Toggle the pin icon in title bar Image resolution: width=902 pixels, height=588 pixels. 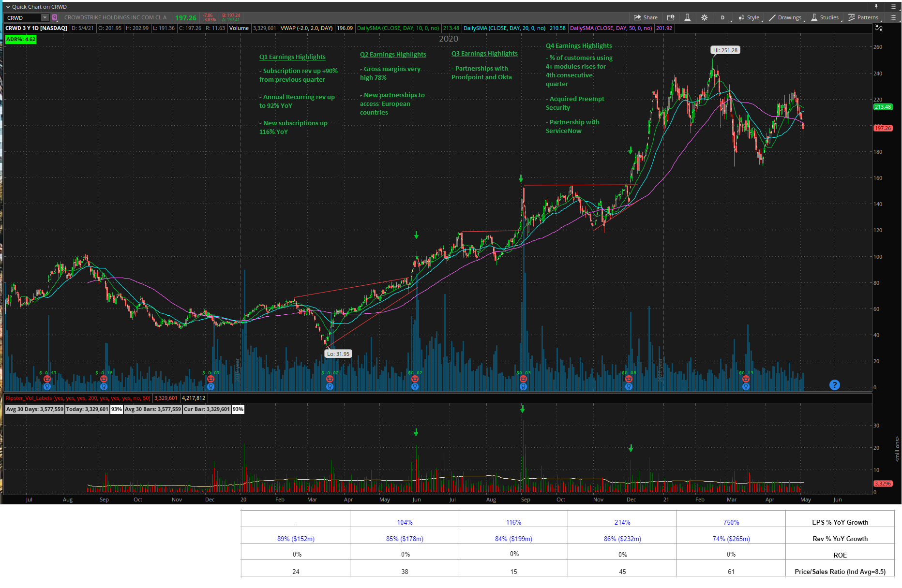click(x=876, y=7)
